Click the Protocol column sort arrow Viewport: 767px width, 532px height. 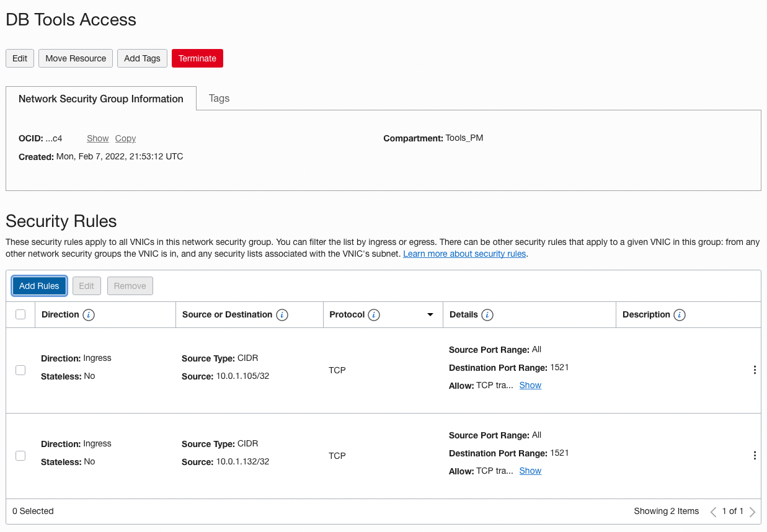(430, 315)
